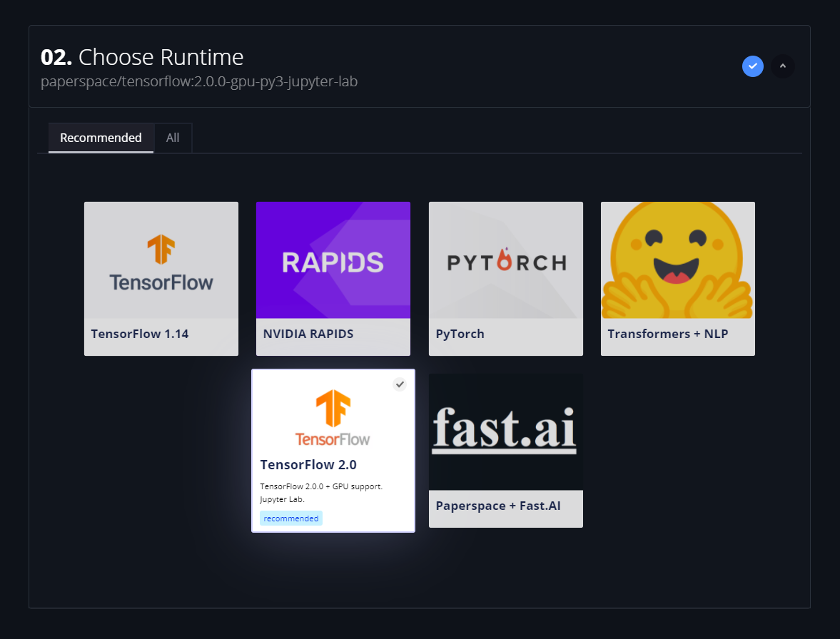Viewport: 840px width, 639px height.
Task: Click the TensorFlow 2.0 card title
Action: pos(308,464)
